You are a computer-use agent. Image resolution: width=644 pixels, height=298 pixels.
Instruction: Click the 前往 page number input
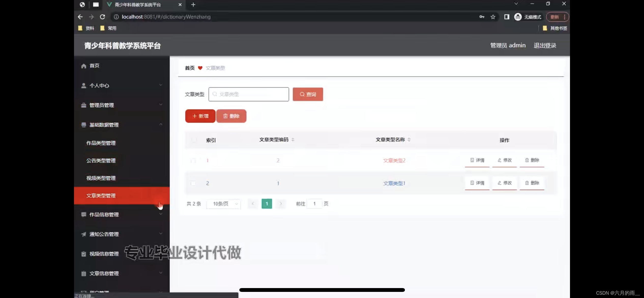point(314,204)
